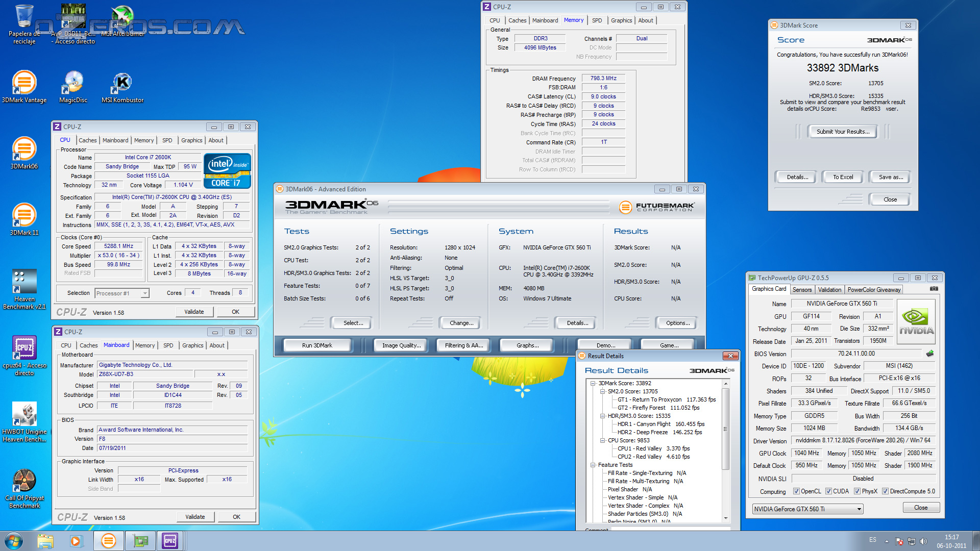Switch to the 3DMark06 taskbar button
Image resolution: width=980 pixels, height=551 pixels.
click(108, 541)
